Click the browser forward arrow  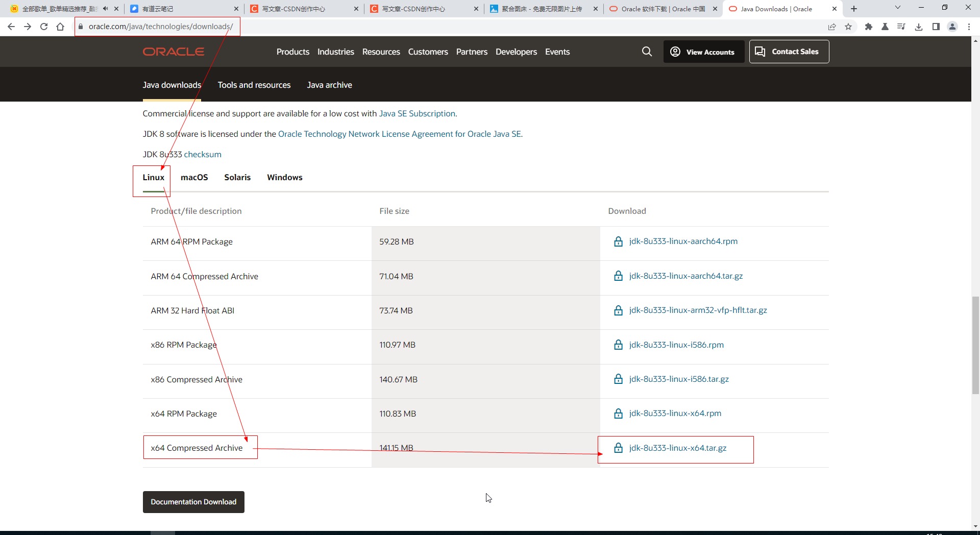click(28, 27)
